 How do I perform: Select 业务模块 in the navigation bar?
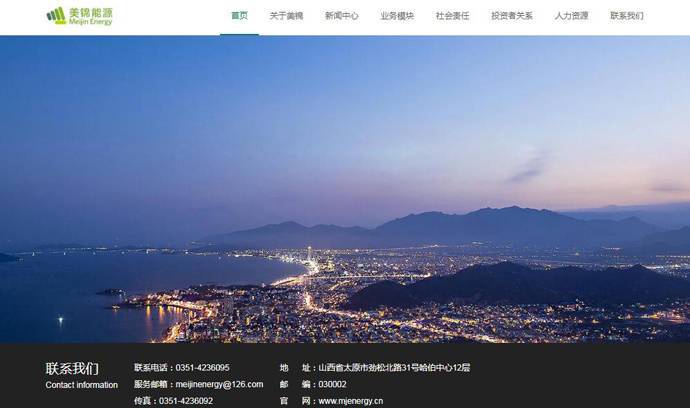click(x=397, y=16)
